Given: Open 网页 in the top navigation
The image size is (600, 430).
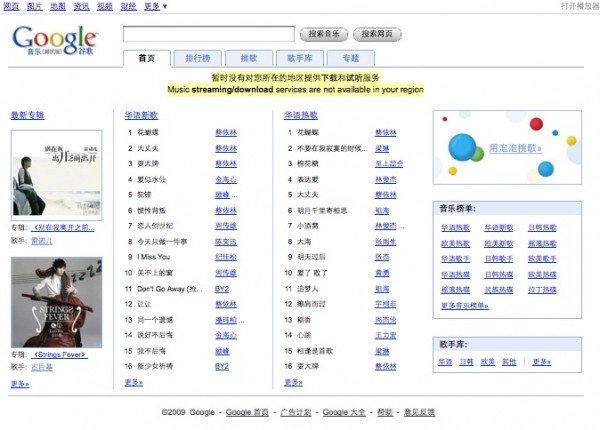Looking at the screenshot, I should (11, 6).
